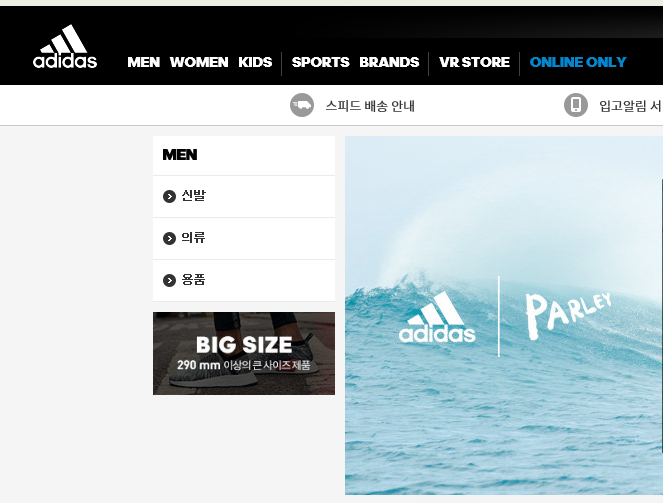Viewport: 663px width, 503px height.
Task: Open the BRANDS navigation menu
Action: point(389,62)
